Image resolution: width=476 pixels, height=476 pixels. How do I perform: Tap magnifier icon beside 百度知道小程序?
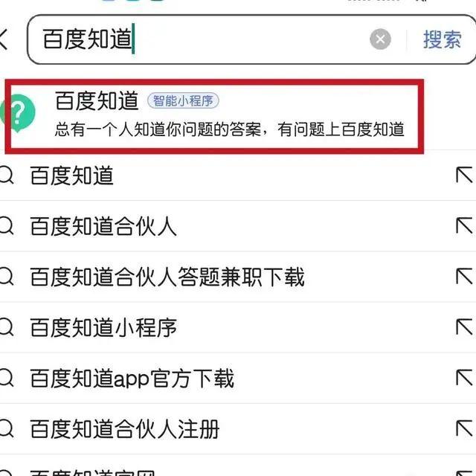[x=6, y=327]
